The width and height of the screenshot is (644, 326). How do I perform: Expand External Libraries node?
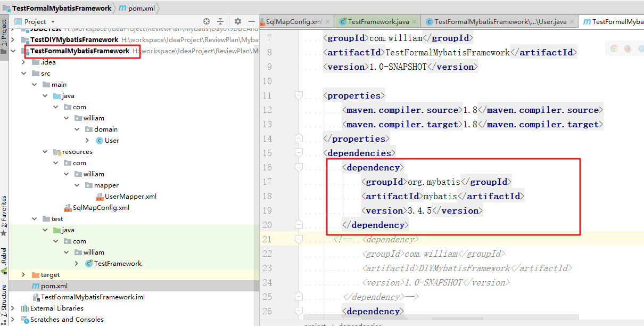pyautogui.click(x=13, y=308)
